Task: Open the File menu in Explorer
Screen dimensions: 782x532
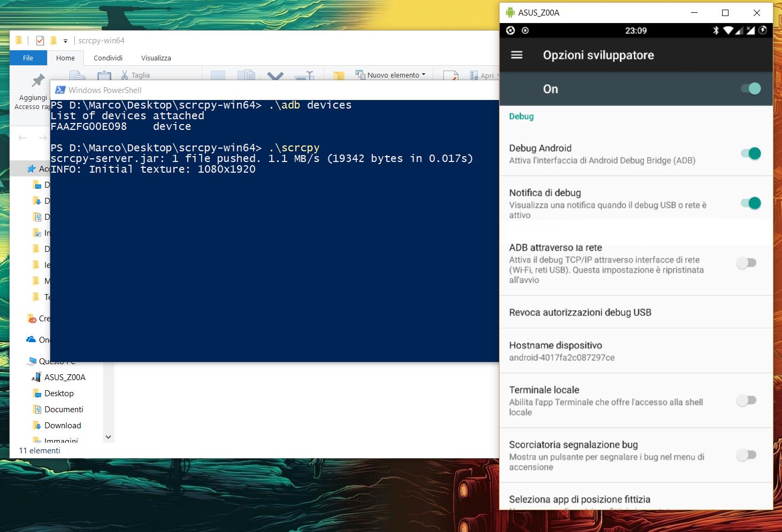Action: 28,58
